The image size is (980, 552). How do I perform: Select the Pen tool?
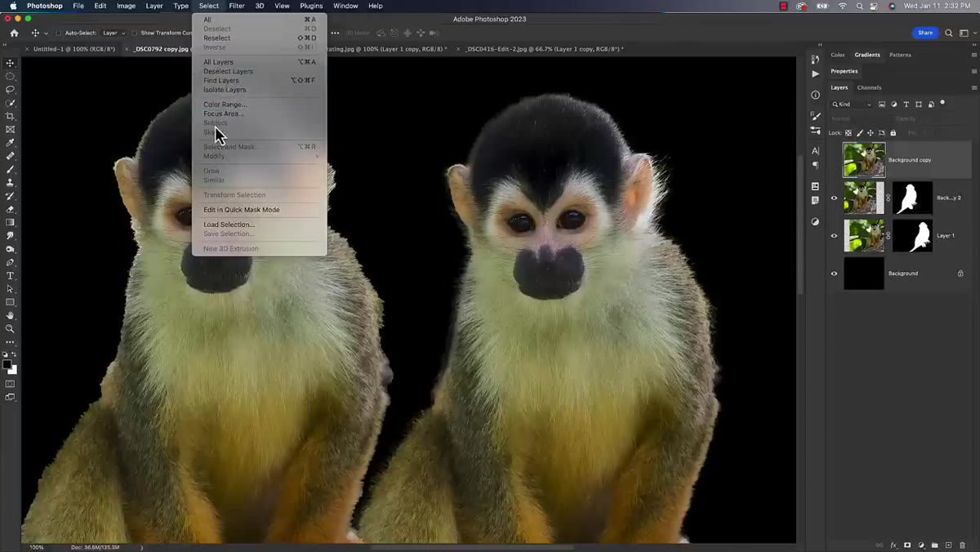pos(11,262)
